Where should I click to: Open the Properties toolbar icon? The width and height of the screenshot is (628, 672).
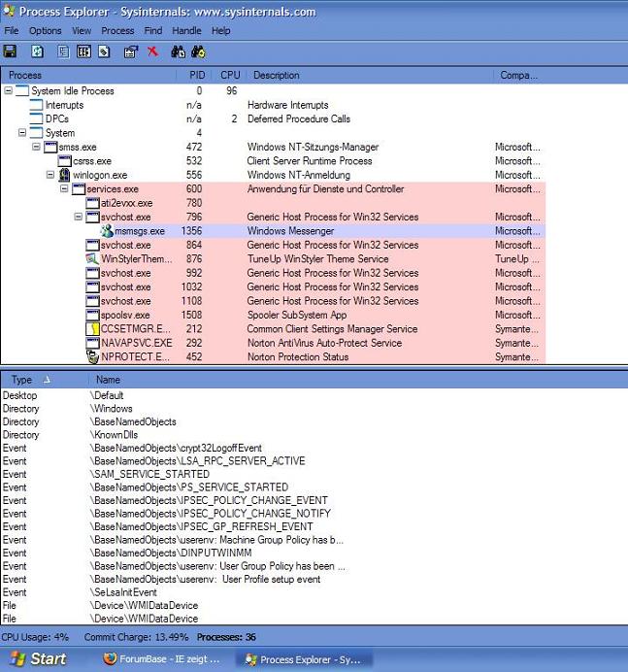point(131,51)
